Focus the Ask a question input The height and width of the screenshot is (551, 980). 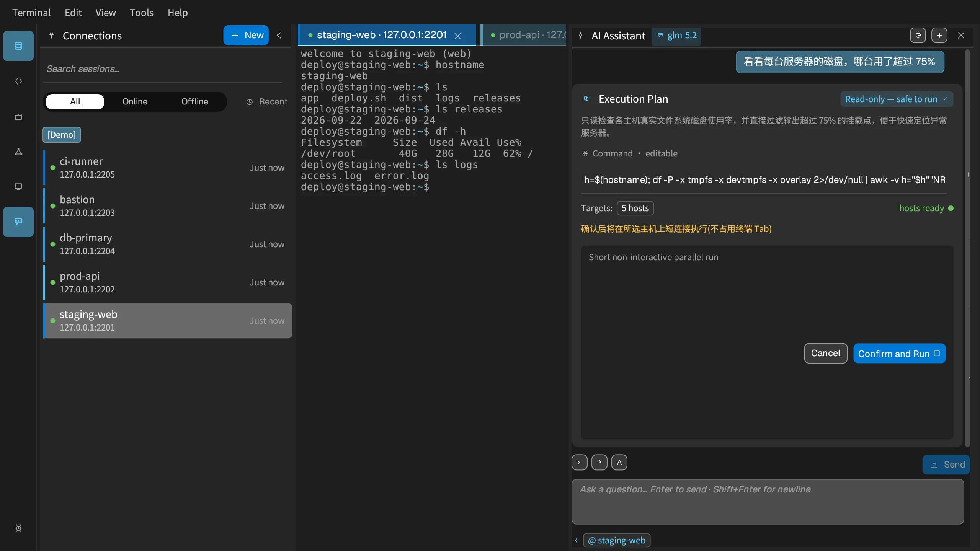click(768, 501)
